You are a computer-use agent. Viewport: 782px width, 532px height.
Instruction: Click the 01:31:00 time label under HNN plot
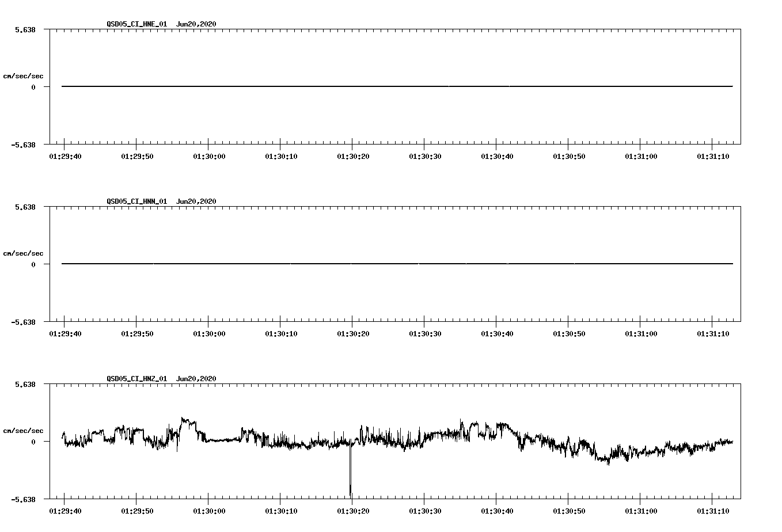point(640,333)
